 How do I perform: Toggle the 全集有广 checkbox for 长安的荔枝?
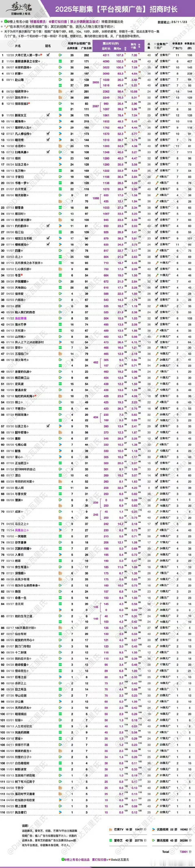157,67
